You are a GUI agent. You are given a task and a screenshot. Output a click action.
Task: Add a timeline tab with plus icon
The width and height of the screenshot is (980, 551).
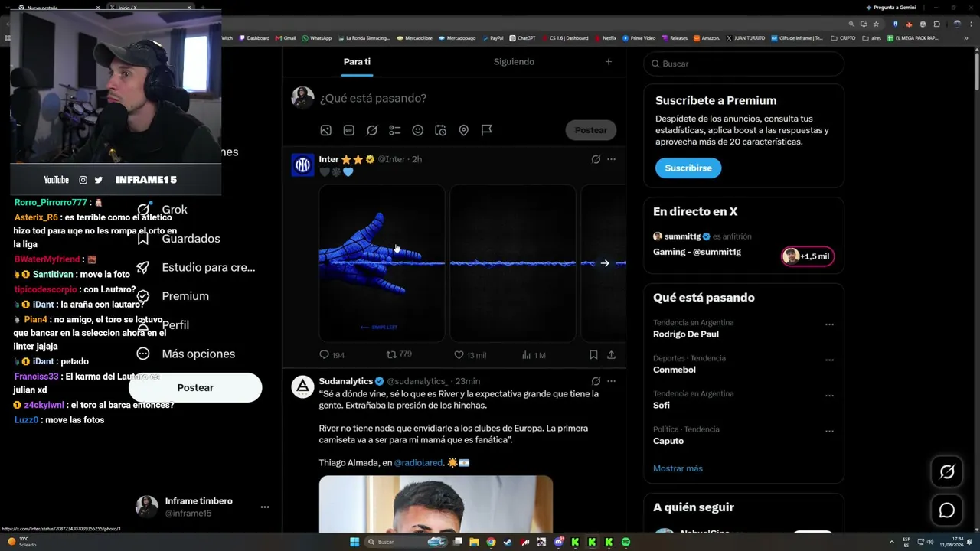(x=609, y=62)
